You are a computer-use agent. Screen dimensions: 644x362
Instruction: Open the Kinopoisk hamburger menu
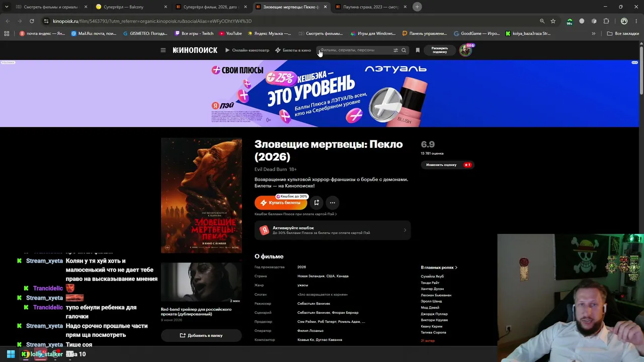pyautogui.click(x=163, y=50)
